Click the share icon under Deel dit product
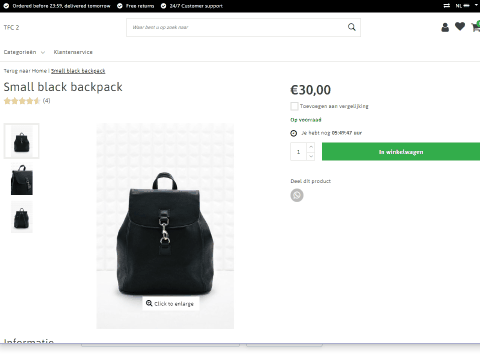Viewport: 480px width, 360px height. coord(297,195)
